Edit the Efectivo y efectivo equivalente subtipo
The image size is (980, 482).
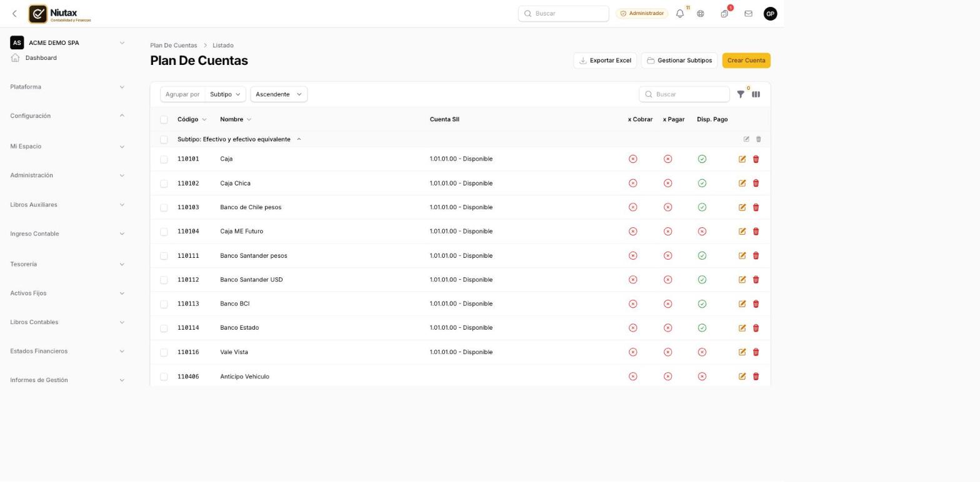(x=746, y=139)
